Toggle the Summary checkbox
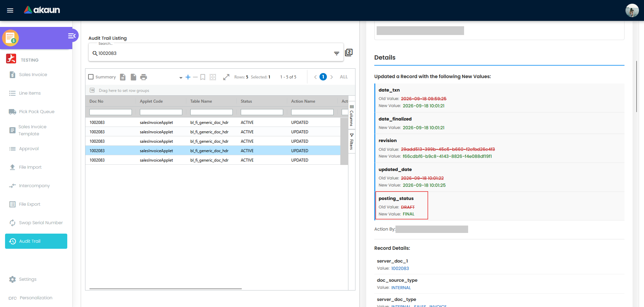Viewport: 644px width, 307px height. click(x=91, y=77)
